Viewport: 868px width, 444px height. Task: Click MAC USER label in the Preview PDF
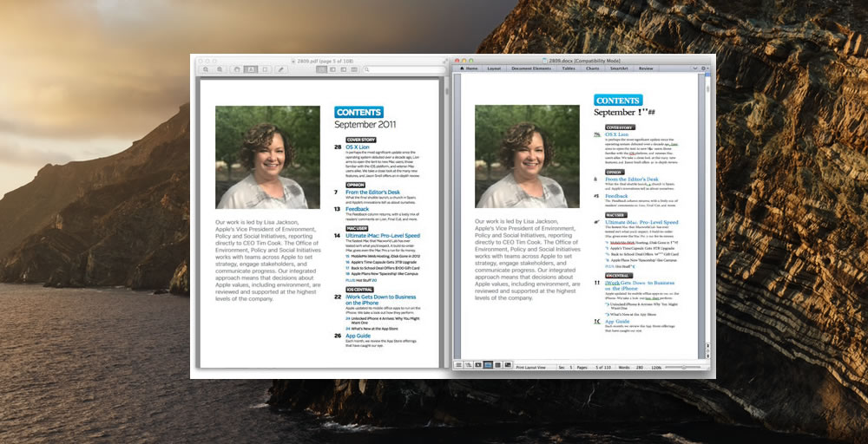pos(357,228)
